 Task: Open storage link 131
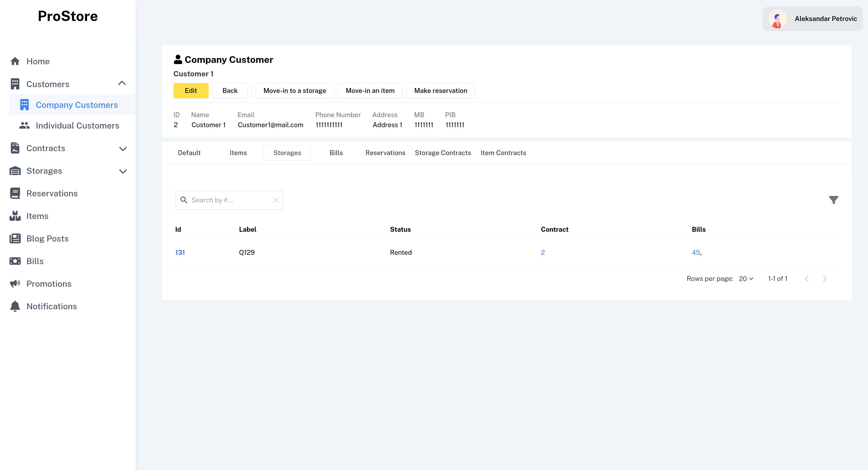coord(180,252)
